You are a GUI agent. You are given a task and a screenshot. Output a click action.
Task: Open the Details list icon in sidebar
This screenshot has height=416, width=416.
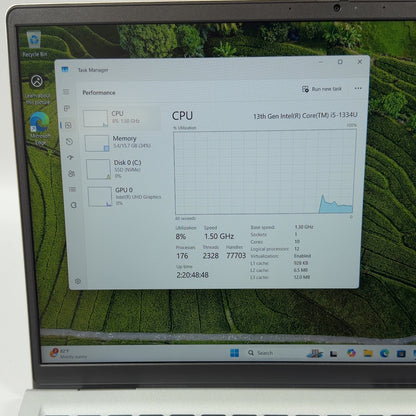pyautogui.click(x=72, y=189)
